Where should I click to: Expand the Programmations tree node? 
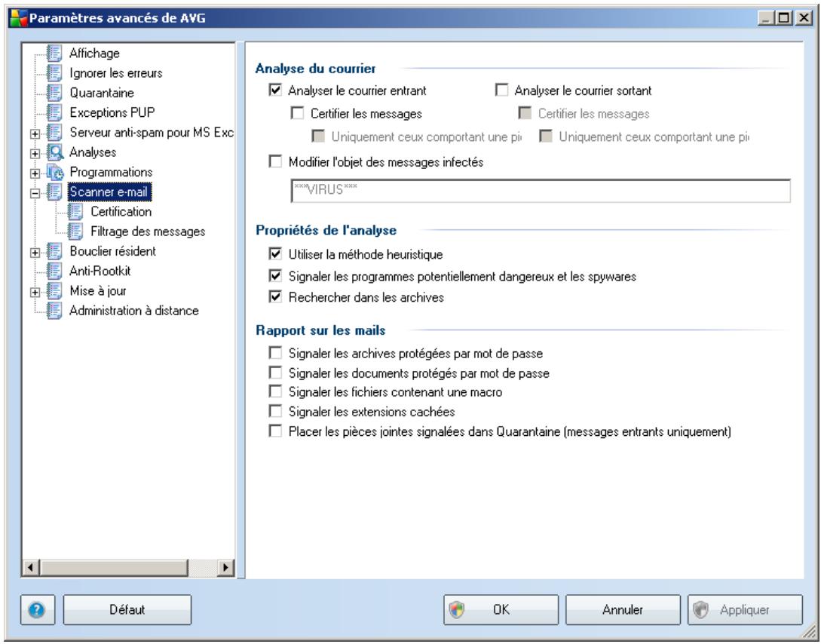coord(35,173)
